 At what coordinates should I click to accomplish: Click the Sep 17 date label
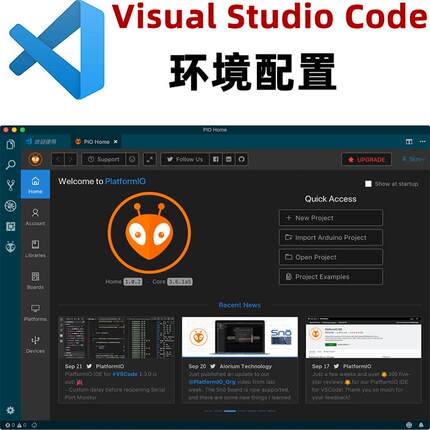[x=321, y=366]
